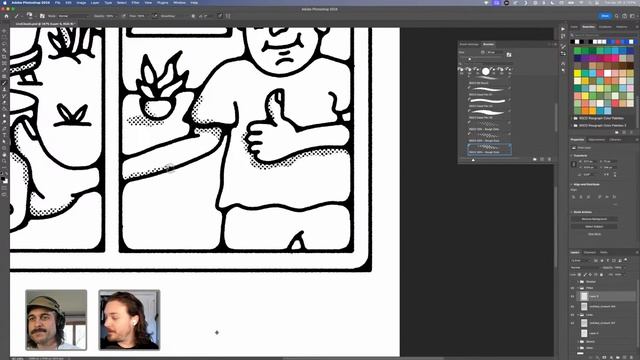
Task: Switch to the Brush Settings tab
Action: coord(469,44)
